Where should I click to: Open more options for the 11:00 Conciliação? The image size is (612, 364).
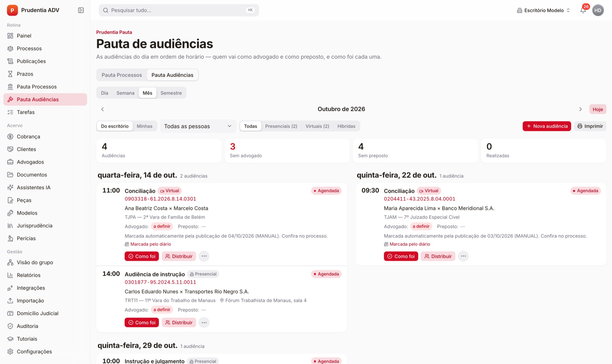pyautogui.click(x=204, y=256)
